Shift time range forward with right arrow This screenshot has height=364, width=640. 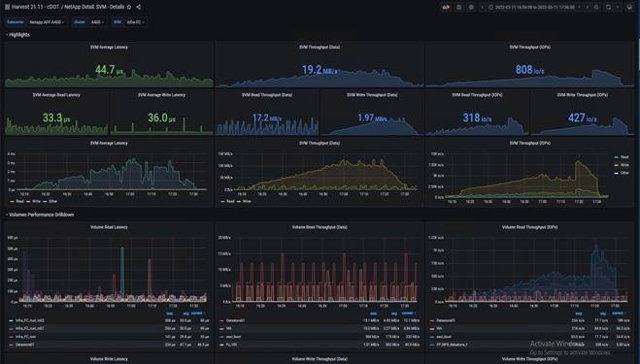[x=588, y=7]
